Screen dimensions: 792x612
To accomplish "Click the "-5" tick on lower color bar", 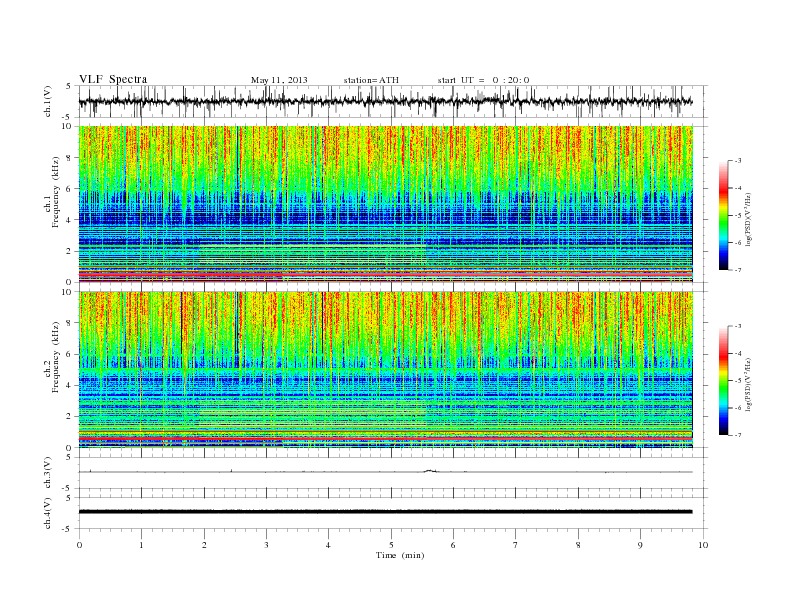I will click(x=736, y=381).
